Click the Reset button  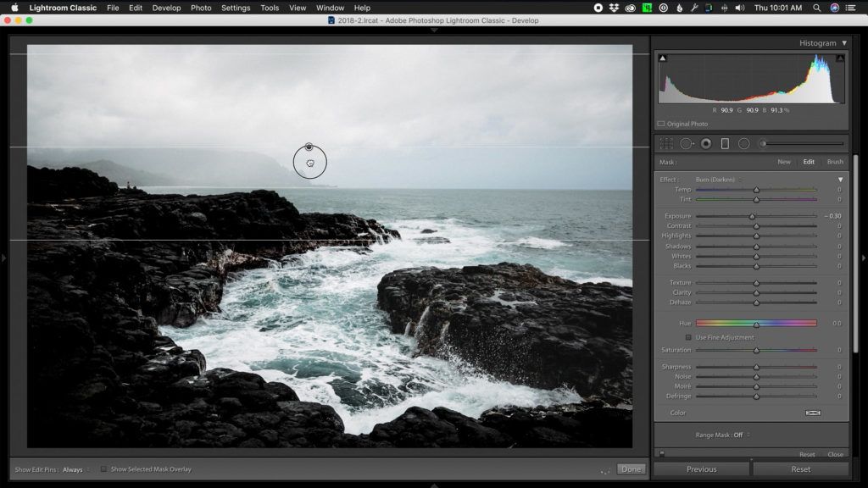tap(802, 469)
